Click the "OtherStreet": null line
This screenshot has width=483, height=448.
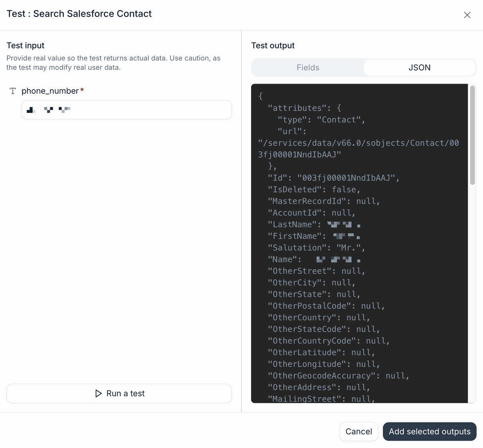click(x=316, y=271)
